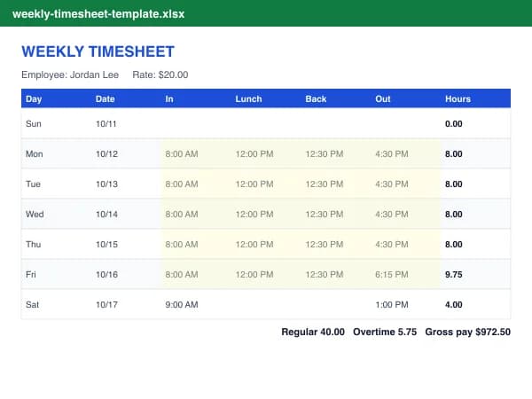Click the Rate: $20.00 value
Image resolution: width=532 pixels, height=399 pixels.
(160, 74)
